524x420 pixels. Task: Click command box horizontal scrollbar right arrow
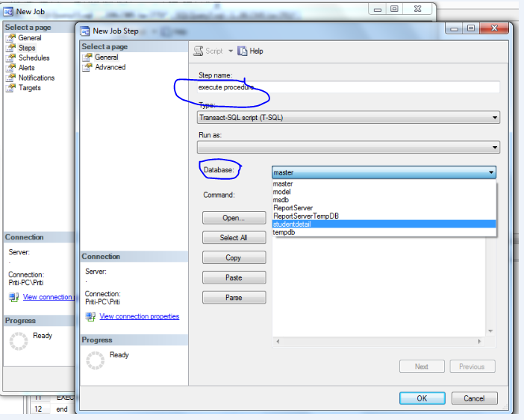(479, 341)
